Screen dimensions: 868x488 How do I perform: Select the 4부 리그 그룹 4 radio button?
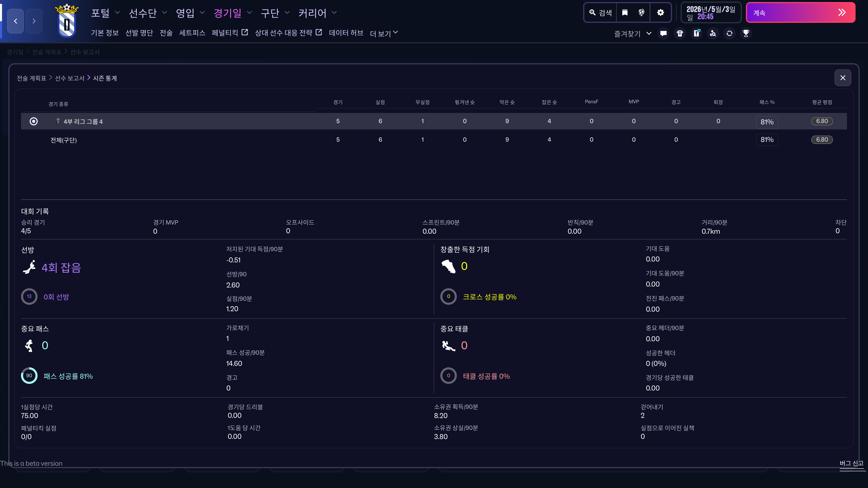tap(34, 121)
